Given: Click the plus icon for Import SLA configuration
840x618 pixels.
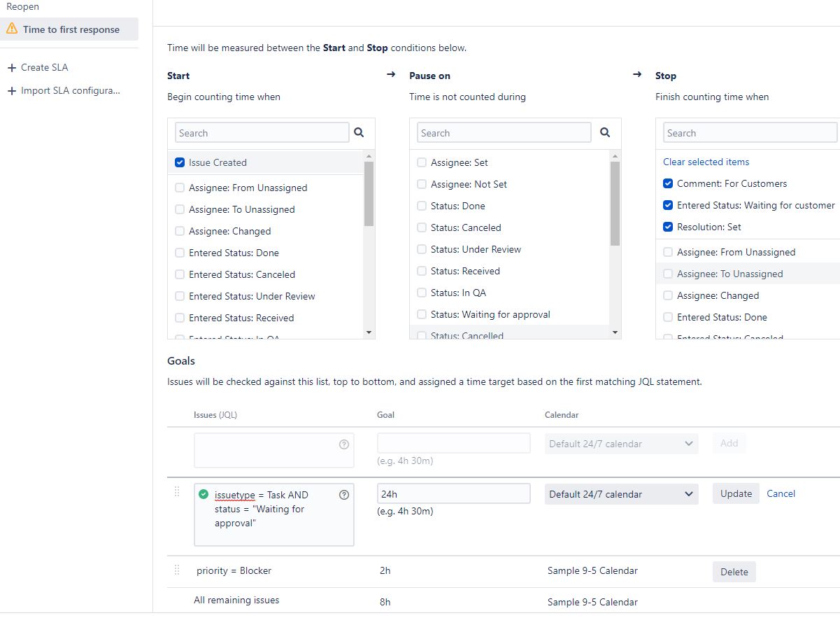Looking at the screenshot, I should tap(11, 91).
